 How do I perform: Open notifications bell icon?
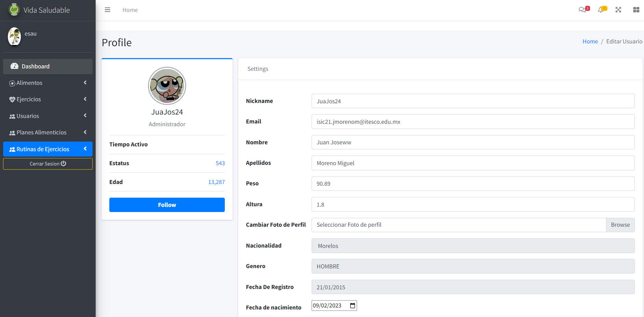602,10
